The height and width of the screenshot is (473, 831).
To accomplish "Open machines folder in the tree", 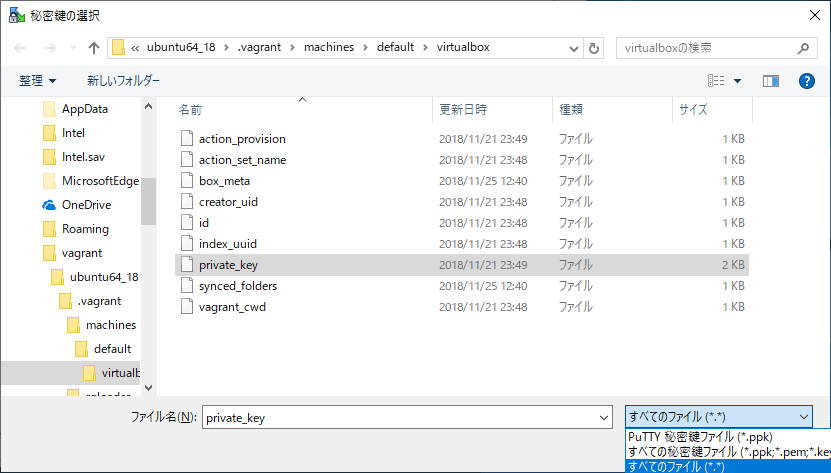I will (111, 325).
